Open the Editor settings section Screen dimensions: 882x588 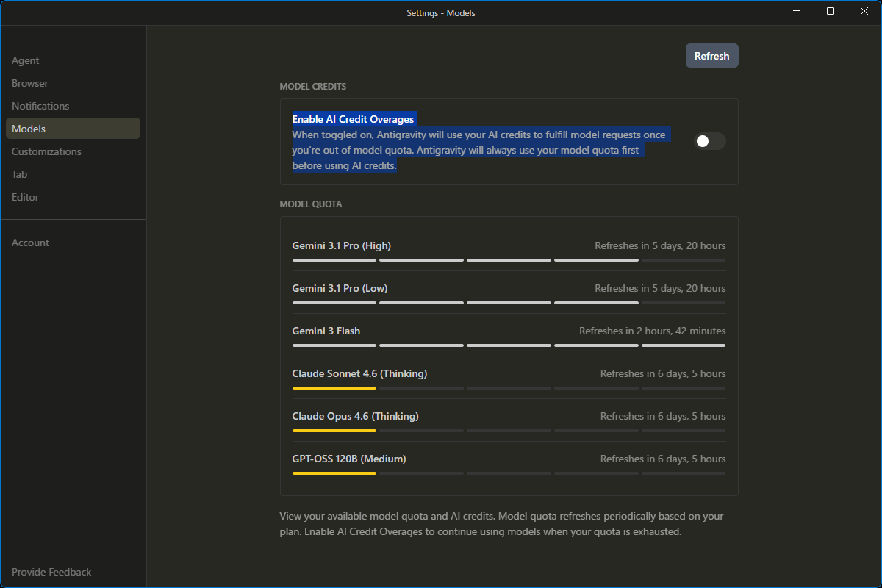[25, 197]
